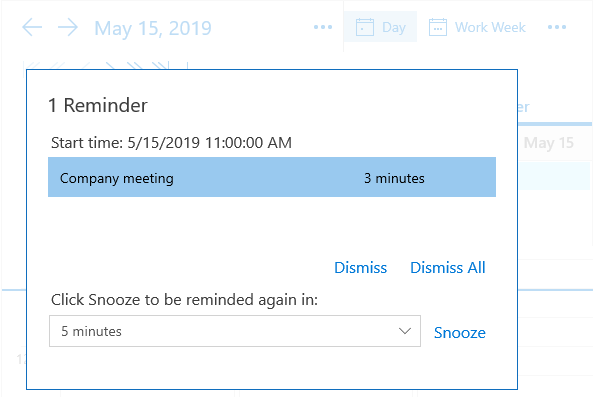Click the Start time text line
This screenshot has width=611, height=397.
click(x=171, y=143)
